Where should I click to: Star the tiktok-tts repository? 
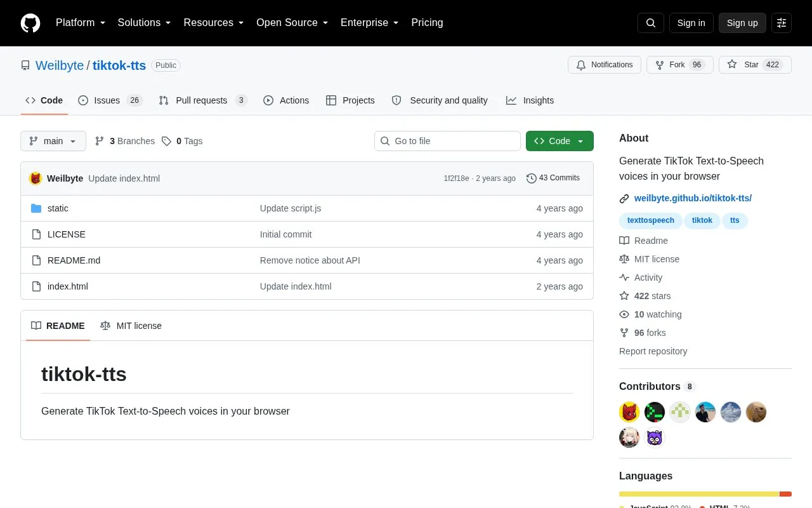pos(755,65)
